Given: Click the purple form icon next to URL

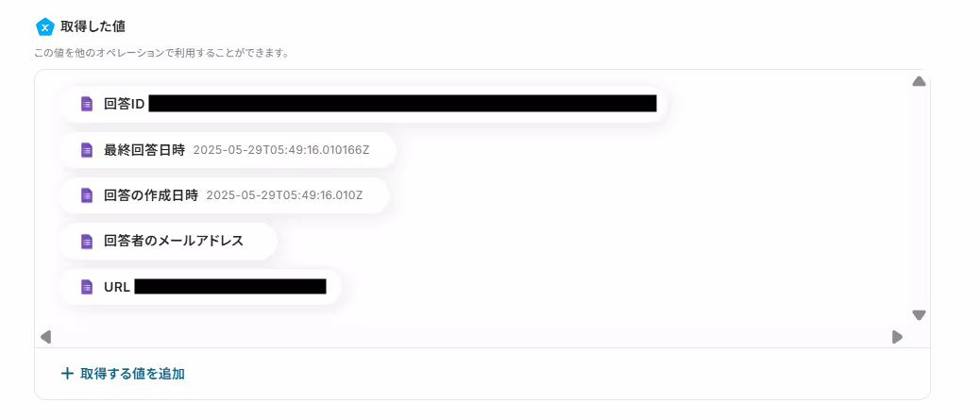Looking at the screenshot, I should (87, 287).
